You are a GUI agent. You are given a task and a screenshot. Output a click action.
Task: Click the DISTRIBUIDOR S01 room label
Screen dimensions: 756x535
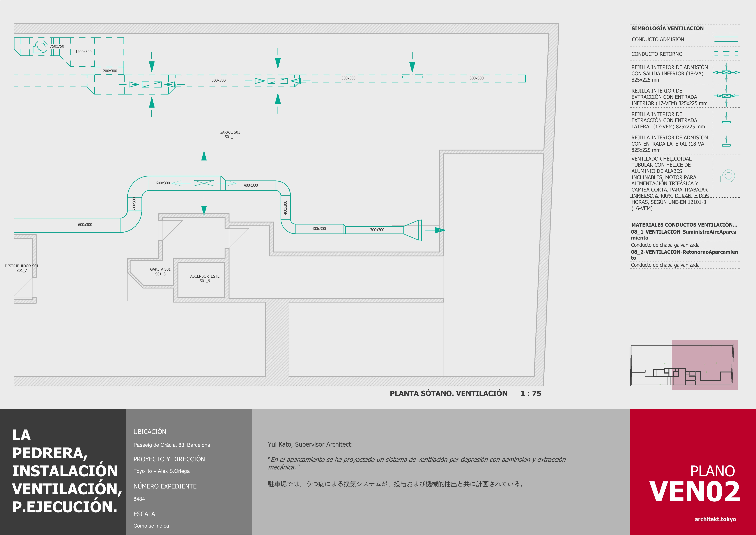(x=21, y=268)
